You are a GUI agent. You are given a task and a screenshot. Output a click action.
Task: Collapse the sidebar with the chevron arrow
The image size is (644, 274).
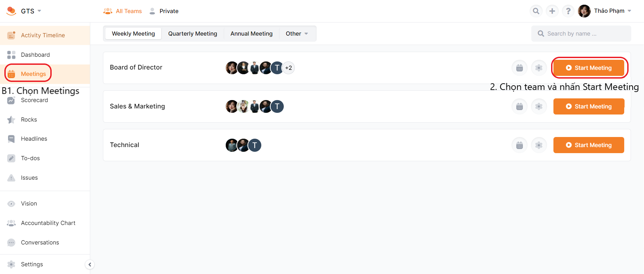pyautogui.click(x=90, y=265)
